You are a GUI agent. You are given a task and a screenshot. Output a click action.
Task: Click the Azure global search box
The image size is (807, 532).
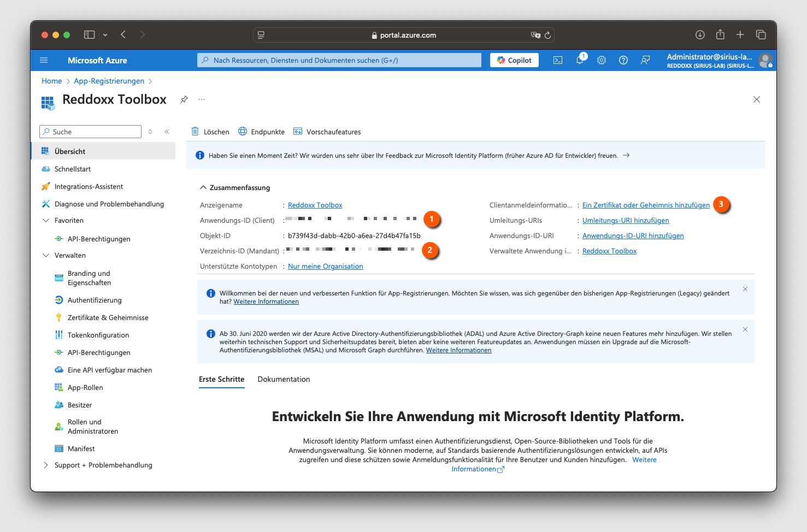pos(339,60)
